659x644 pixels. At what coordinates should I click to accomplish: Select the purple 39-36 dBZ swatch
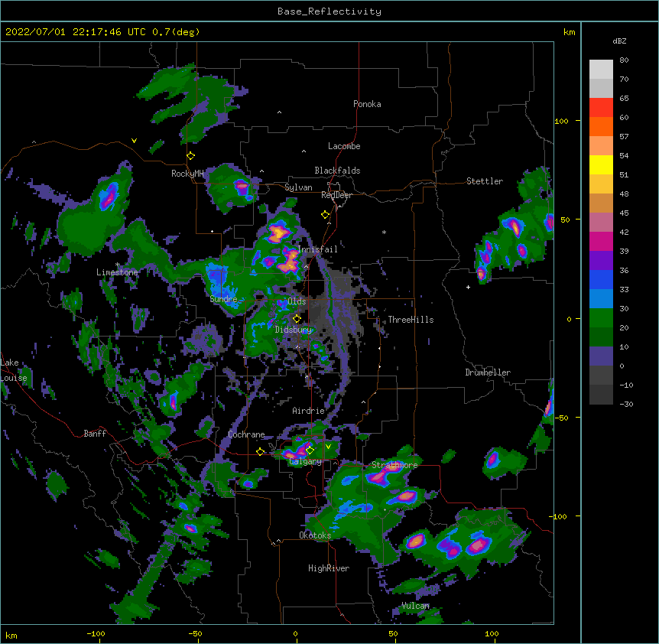[x=601, y=261]
